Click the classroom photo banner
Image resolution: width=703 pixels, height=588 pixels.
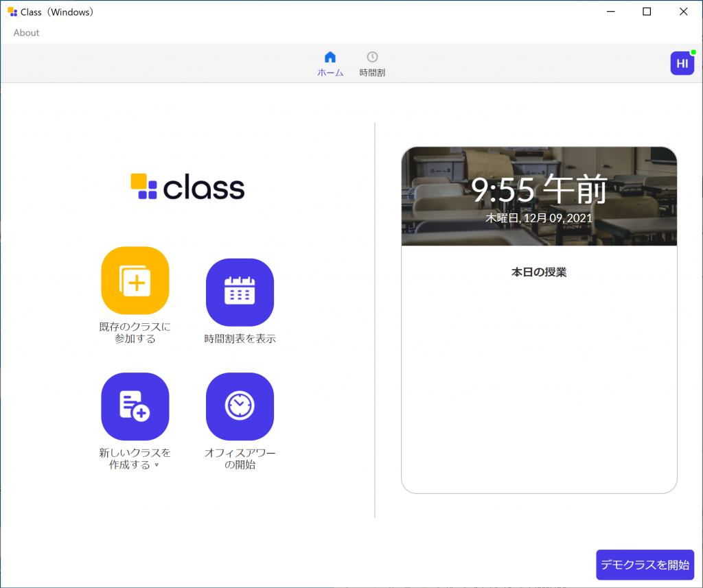539,196
